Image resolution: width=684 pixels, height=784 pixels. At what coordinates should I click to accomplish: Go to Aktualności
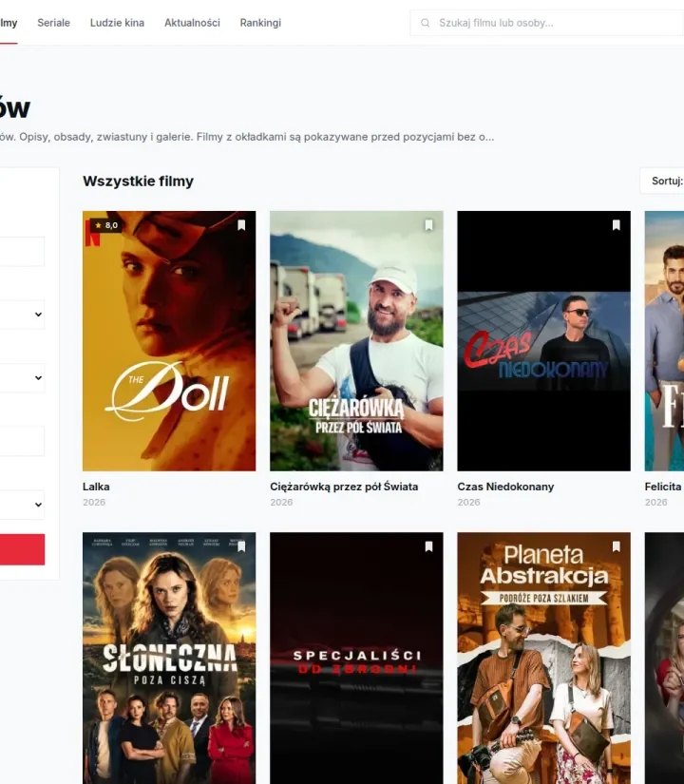tap(192, 23)
